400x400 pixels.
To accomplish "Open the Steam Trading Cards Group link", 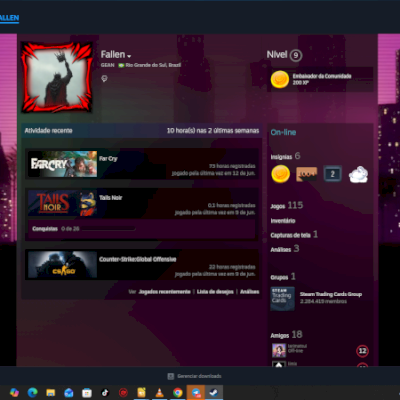I will [331, 294].
